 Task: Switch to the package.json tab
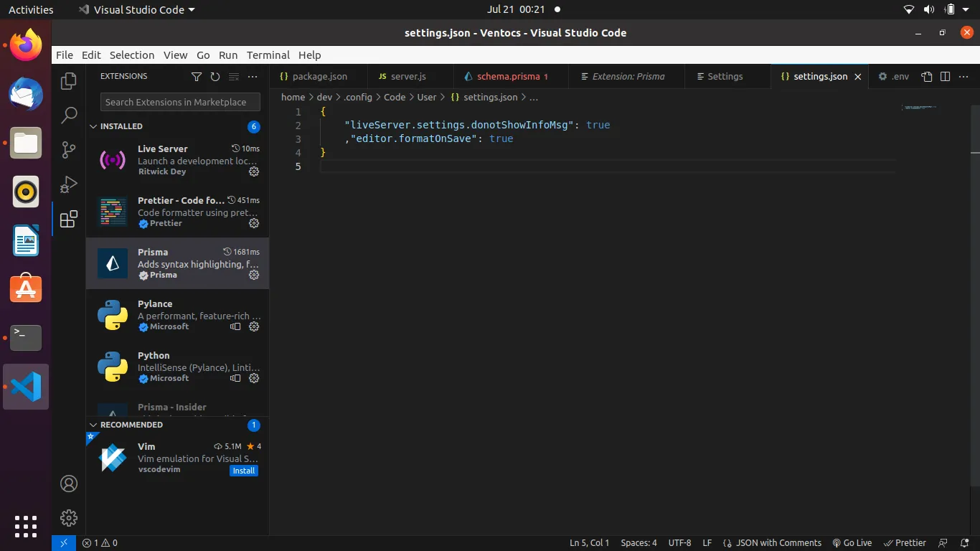click(319, 77)
